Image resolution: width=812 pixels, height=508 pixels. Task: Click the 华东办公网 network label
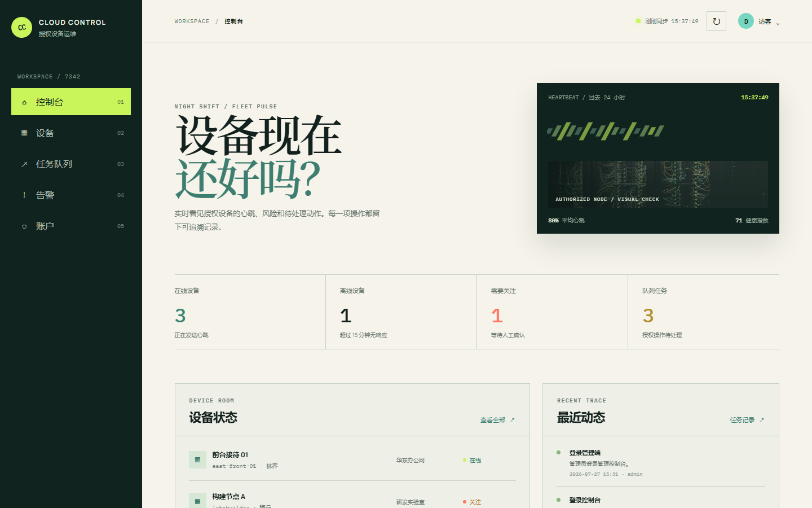tap(411, 461)
